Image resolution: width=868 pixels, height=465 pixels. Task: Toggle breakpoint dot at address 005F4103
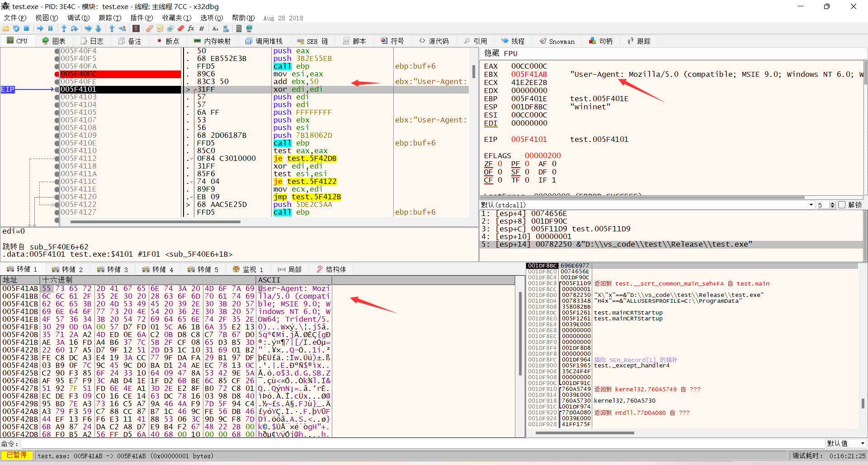point(57,97)
